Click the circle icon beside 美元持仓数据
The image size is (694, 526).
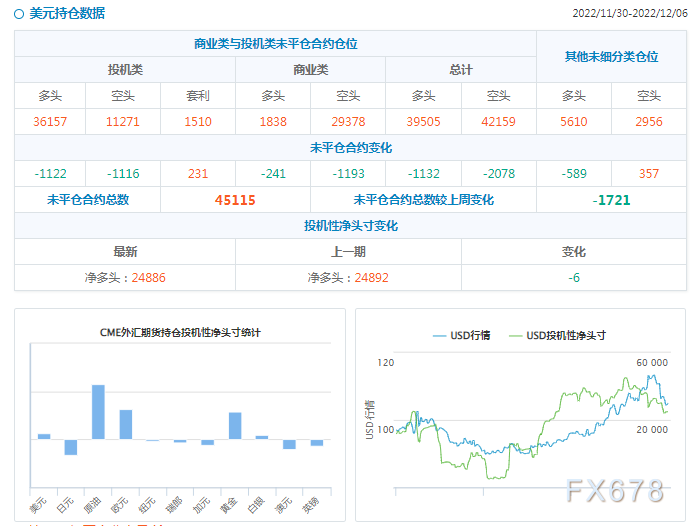pyautogui.click(x=19, y=14)
